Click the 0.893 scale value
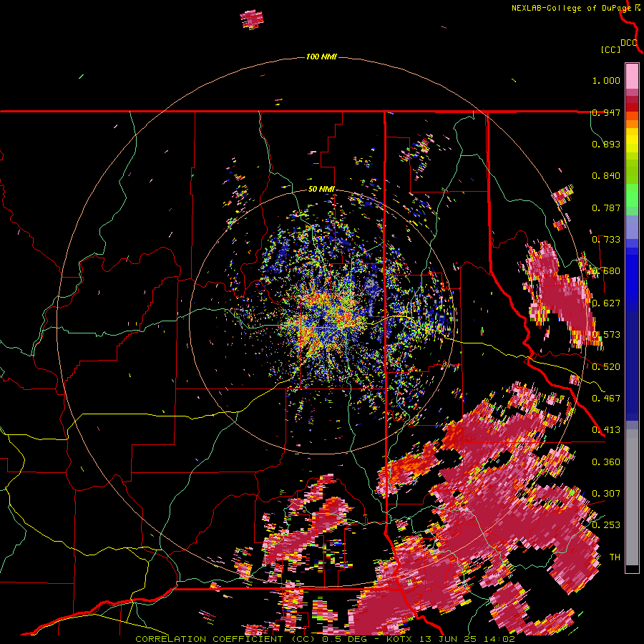 606,144
